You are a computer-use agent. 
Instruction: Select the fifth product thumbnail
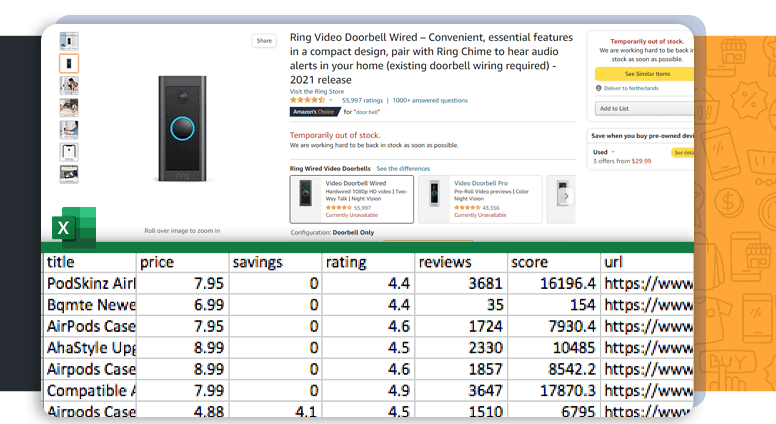(x=69, y=130)
